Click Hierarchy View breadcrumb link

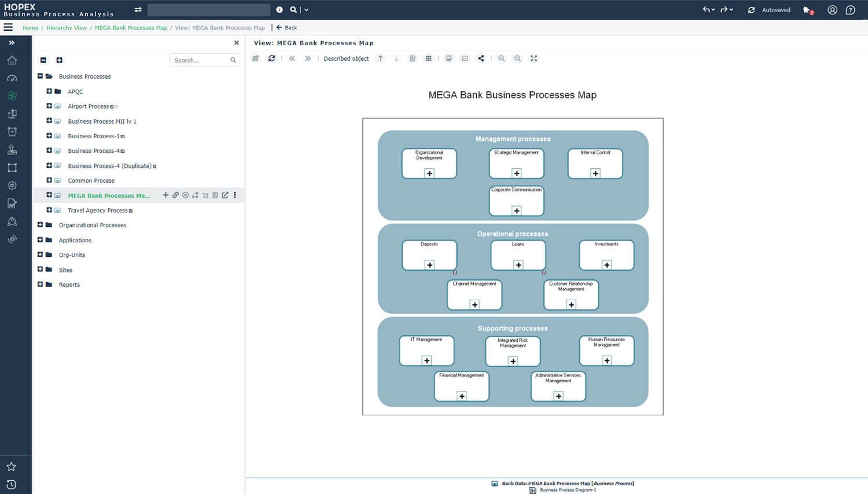67,28
